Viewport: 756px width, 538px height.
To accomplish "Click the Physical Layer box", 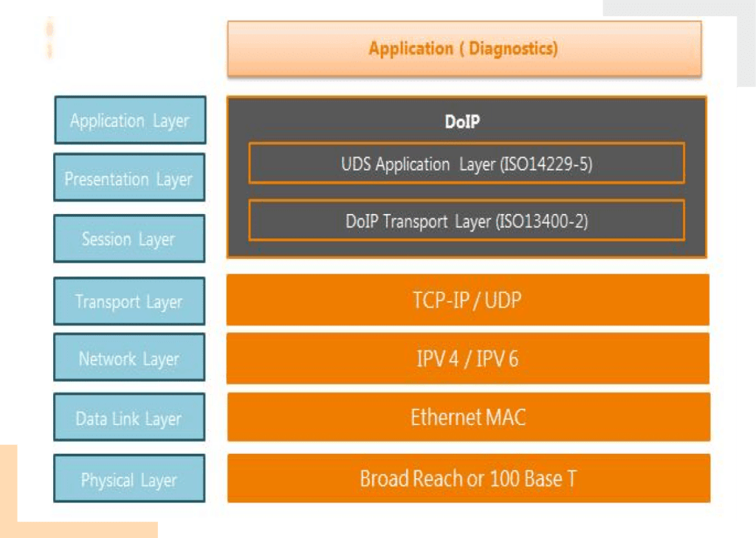I will 129,479.
